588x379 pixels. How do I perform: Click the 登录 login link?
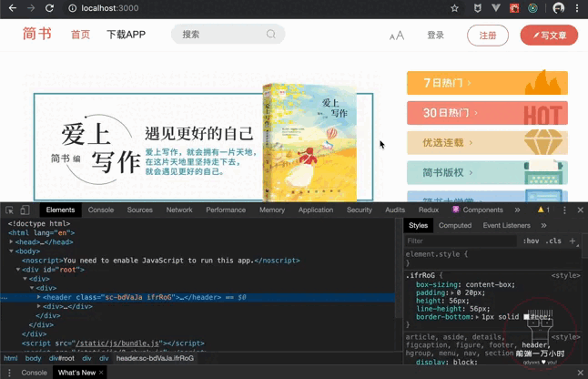coord(435,36)
